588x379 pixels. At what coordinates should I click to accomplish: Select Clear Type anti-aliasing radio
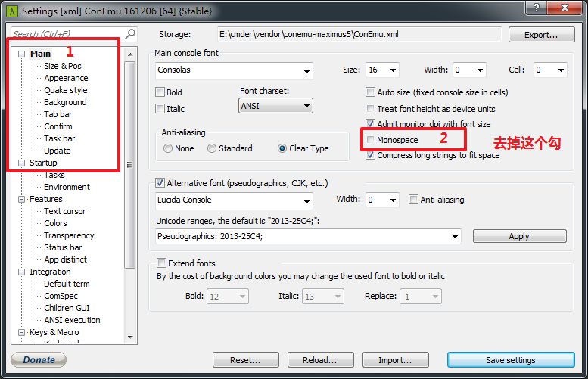coord(282,148)
